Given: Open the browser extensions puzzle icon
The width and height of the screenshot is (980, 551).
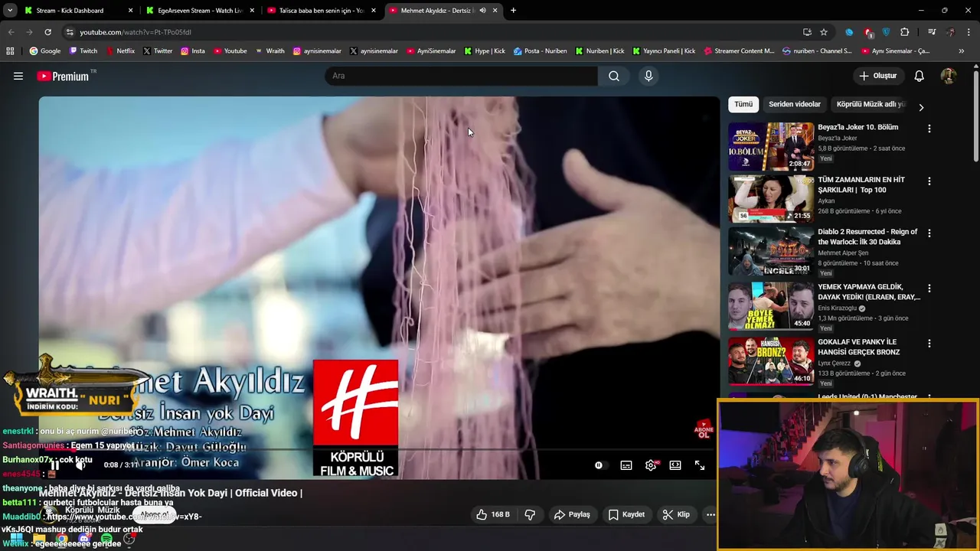Looking at the screenshot, I should pos(905,32).
